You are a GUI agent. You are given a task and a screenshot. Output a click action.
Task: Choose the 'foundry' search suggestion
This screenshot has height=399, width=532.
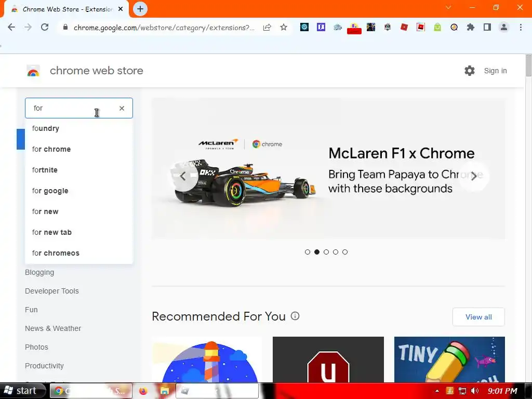(x=79, y=129)
